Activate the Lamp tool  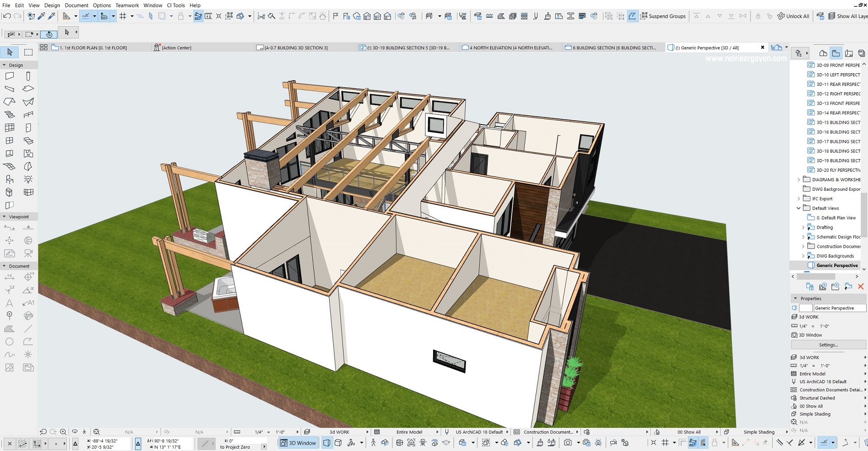click(x=28, y=179)
